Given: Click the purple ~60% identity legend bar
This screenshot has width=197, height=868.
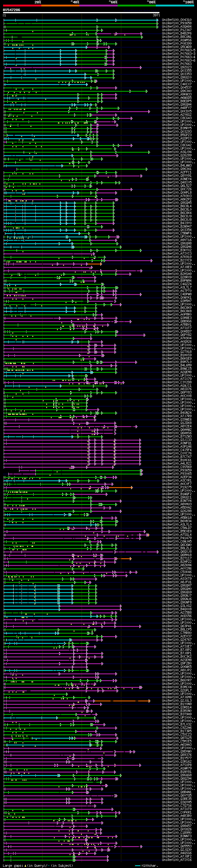Looking at the screenshot, I should pyautogui.click(x=99, y=6).
